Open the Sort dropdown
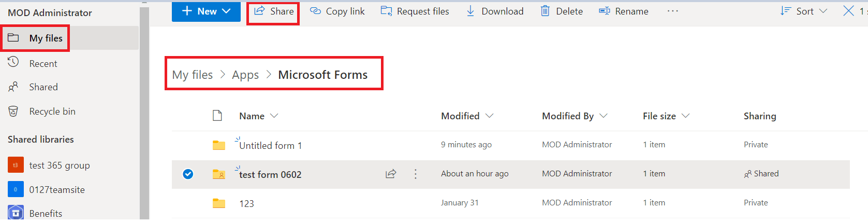The height and width of the screenshot is (222, 868). [x=804, y=11]
